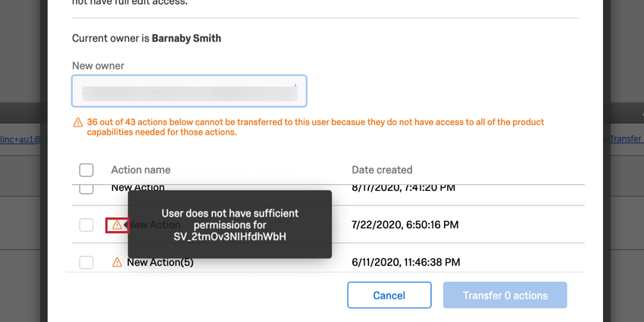This screenshot has height=322, width=644.
Task: Click the warning icon beside the 7/22/2020 action
Action: coord(117,225)
